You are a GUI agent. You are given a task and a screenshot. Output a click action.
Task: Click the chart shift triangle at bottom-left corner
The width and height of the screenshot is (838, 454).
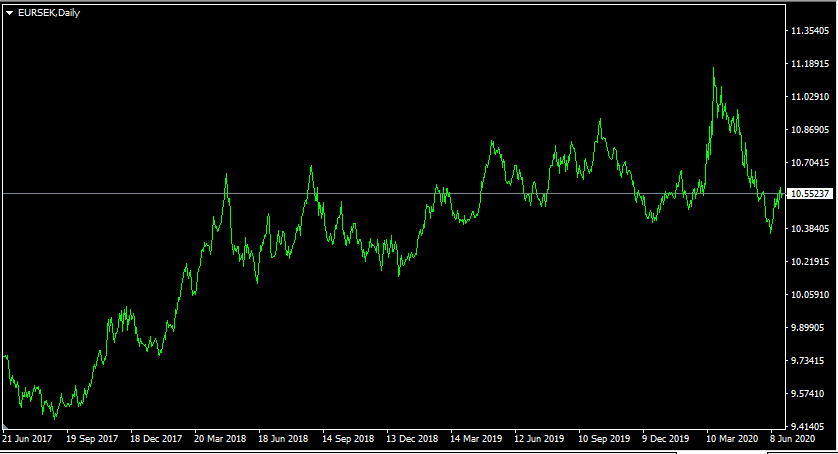[5, 427]
